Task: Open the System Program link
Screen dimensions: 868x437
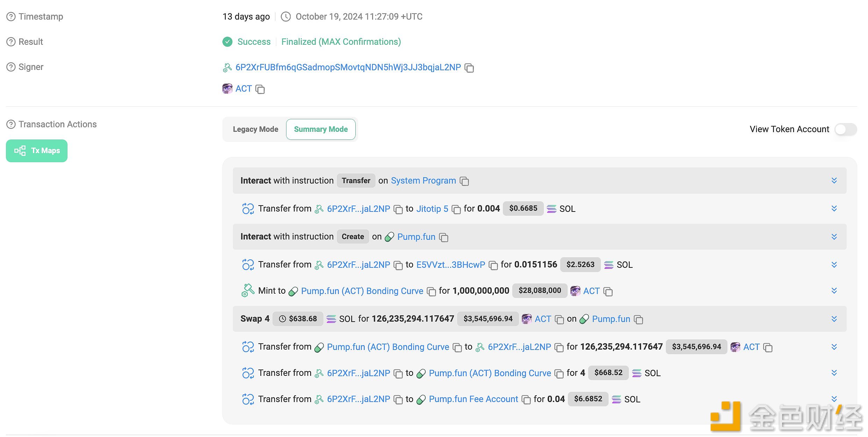Action: click(x=423, y=181)
